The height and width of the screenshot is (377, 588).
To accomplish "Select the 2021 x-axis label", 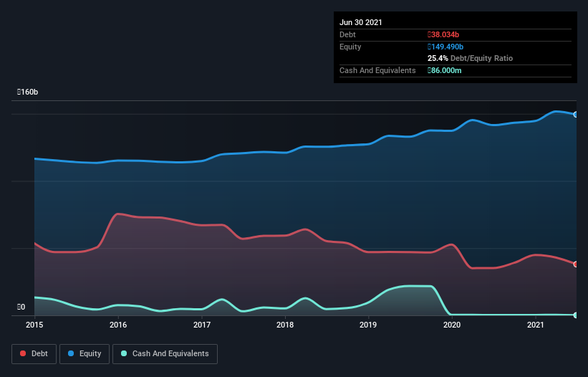I will point(536,325).
